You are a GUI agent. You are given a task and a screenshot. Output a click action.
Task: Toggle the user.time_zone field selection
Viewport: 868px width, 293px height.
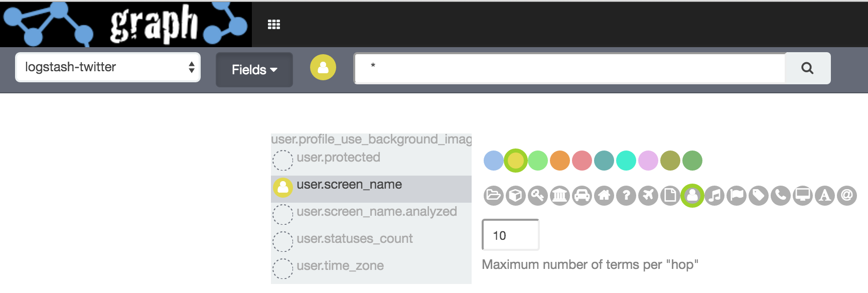click(283, 268)
